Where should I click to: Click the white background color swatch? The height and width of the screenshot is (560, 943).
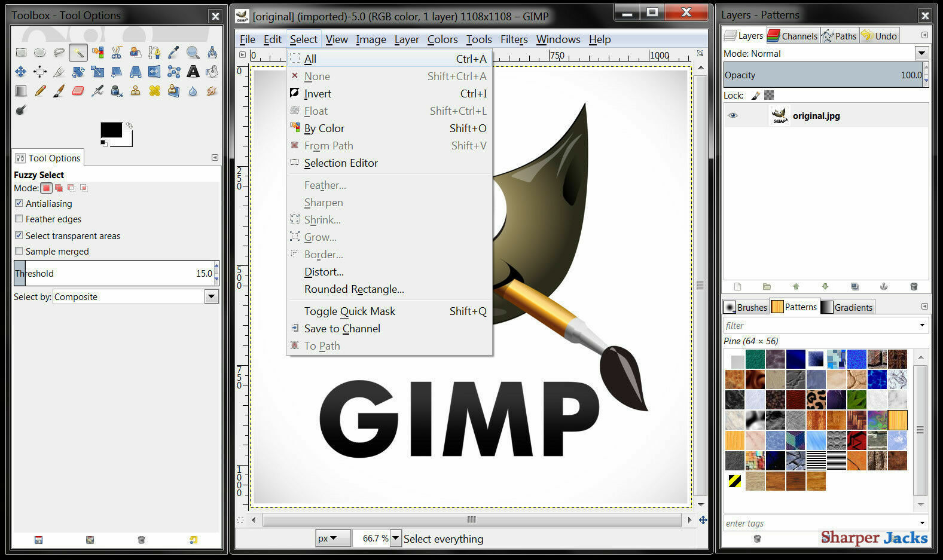click(x=126, y=140)
